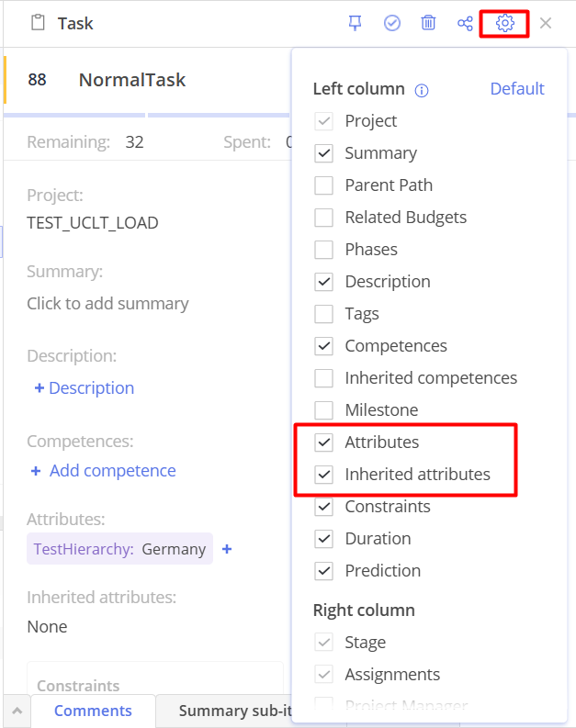
Task: Reset columns with the Default link
Action: pyautogui.click(x=517, y=89)
